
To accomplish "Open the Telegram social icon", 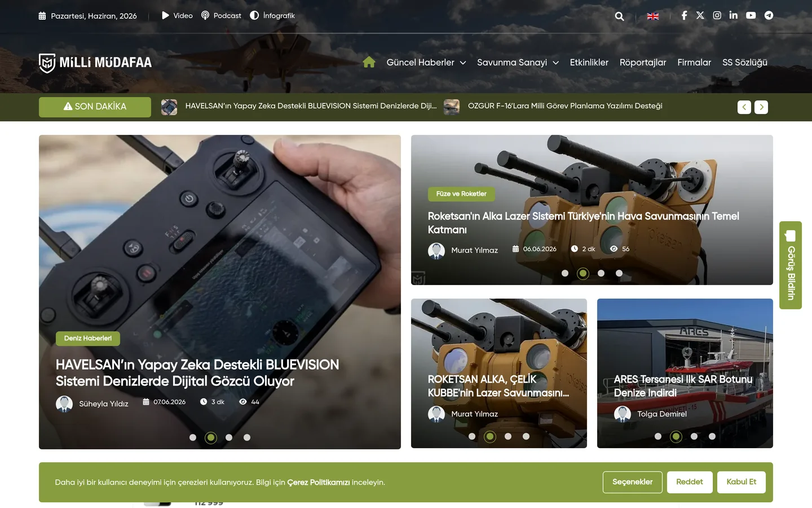I will click(x=769, y=16).
